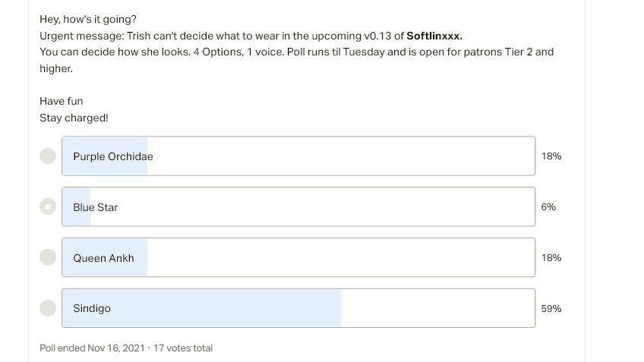644x362 pixels.
Task: Click the Hey, how's it going? line
Action: (x=88, y=19)
